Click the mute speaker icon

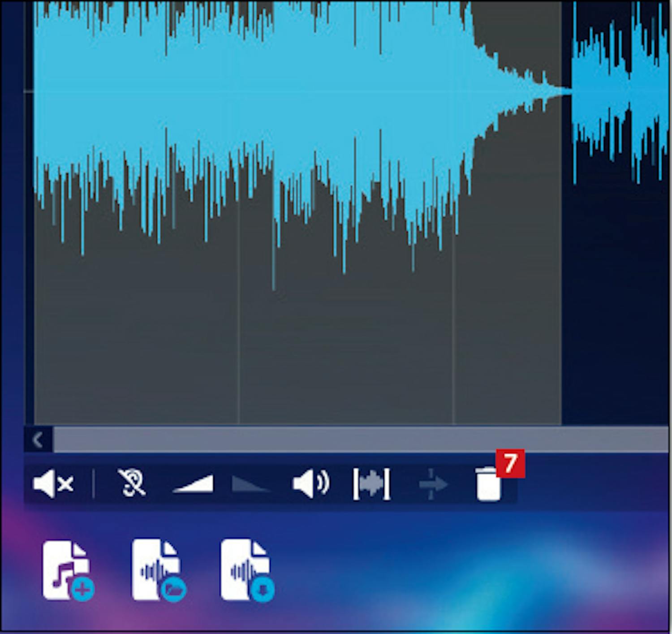(x=53, y=484)
